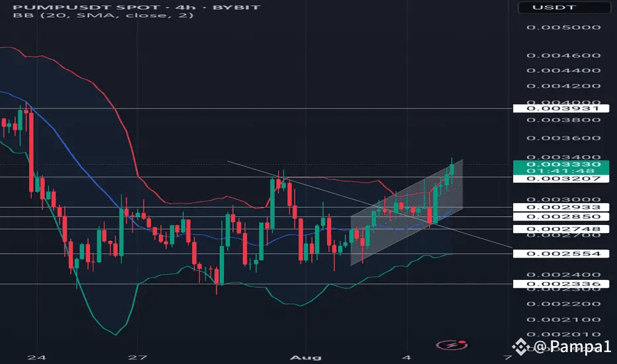
Task: Click the latest green candlestick
Action: (451, 169)
